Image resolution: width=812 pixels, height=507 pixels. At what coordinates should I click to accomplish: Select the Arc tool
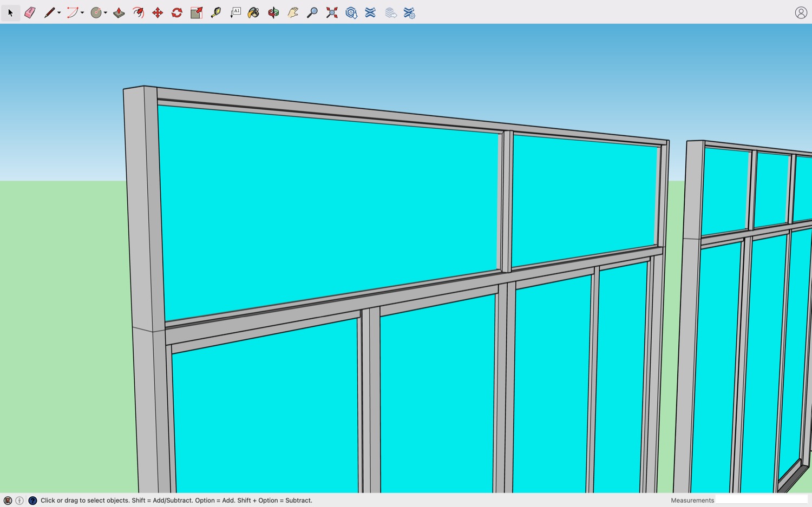tap(72, 12)
